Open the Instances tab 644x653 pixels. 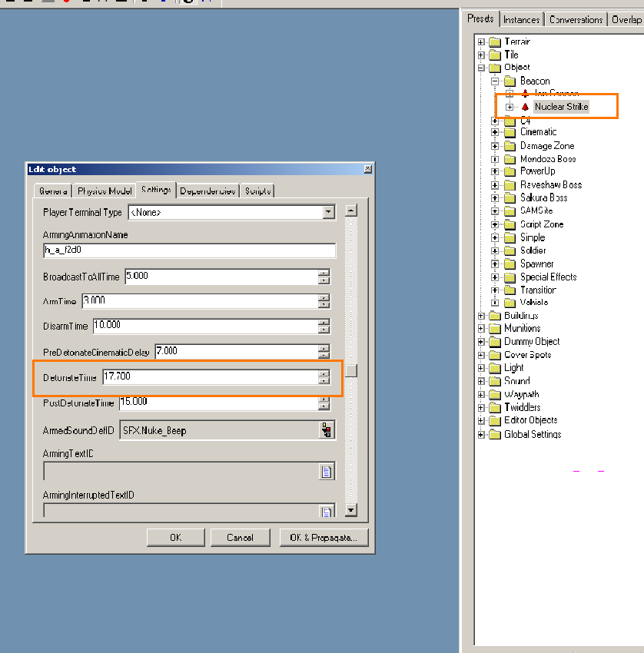click(x=523, y=19)
